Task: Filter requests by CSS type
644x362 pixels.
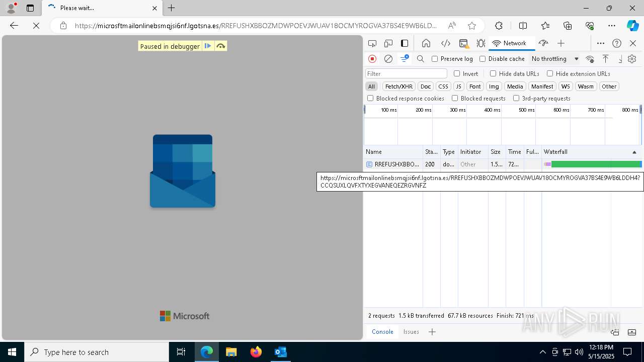Action: click(443, 86)
